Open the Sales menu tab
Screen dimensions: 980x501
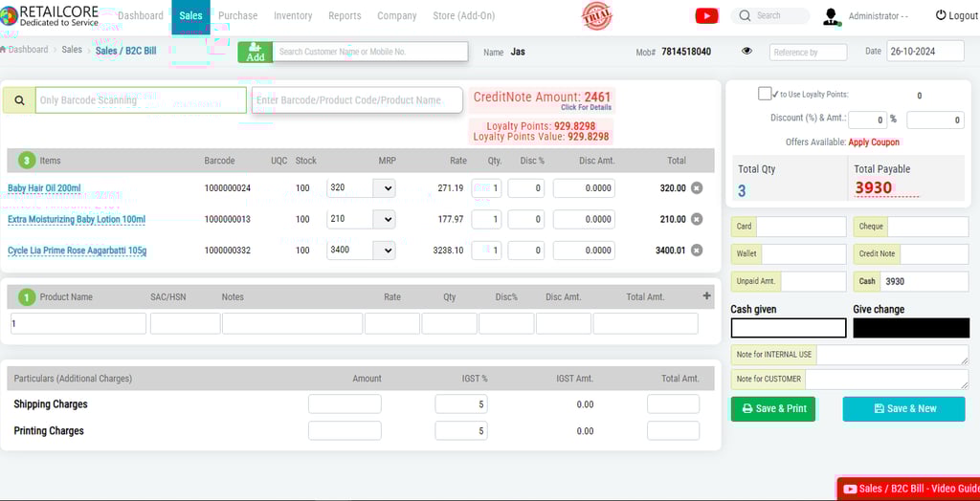click(x=190, y=17)
